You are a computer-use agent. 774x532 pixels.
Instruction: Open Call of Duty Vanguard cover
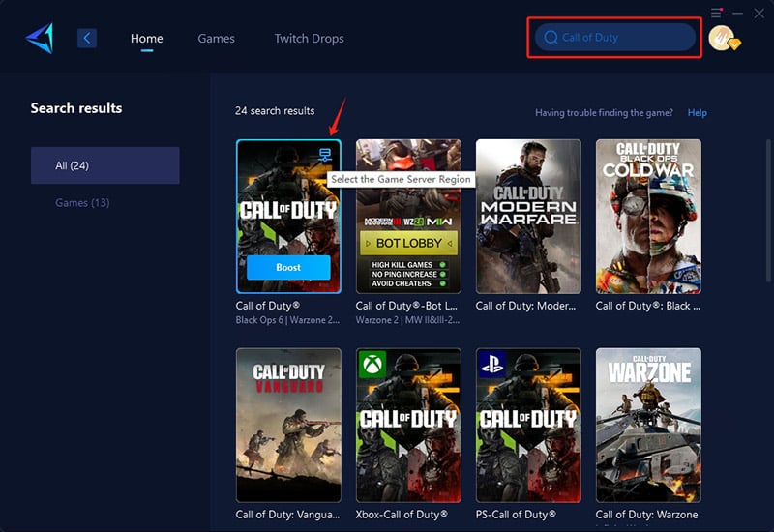[x=288, y=425]
